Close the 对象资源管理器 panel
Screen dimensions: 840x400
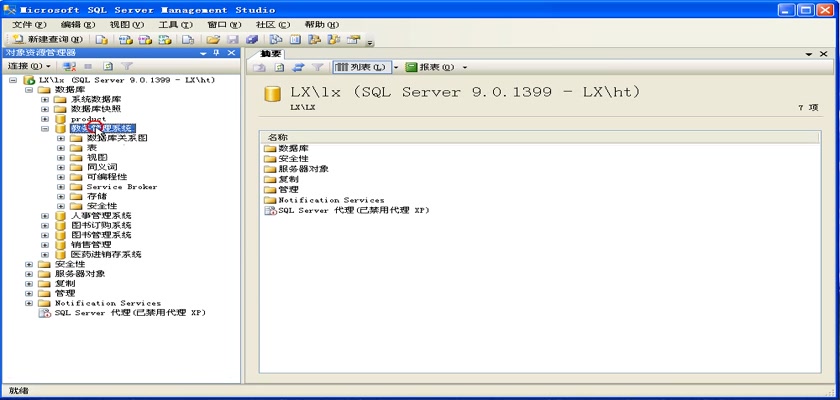(231, 52)
